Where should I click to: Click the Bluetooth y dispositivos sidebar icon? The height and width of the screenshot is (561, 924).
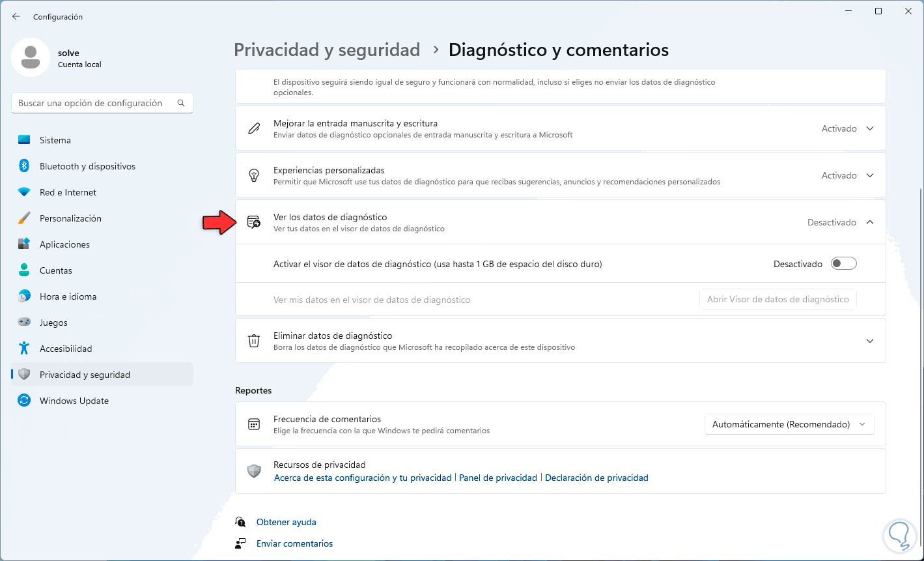pos(24,166)
